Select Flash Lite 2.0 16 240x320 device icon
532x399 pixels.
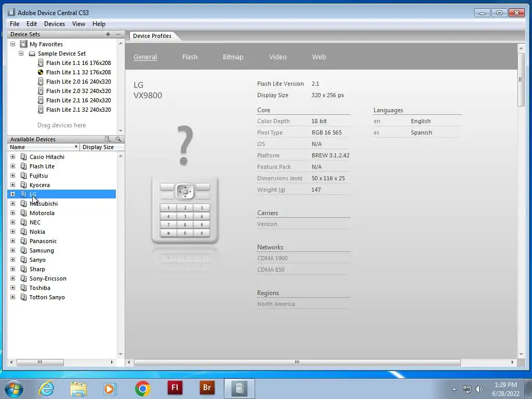coord(41,82)
